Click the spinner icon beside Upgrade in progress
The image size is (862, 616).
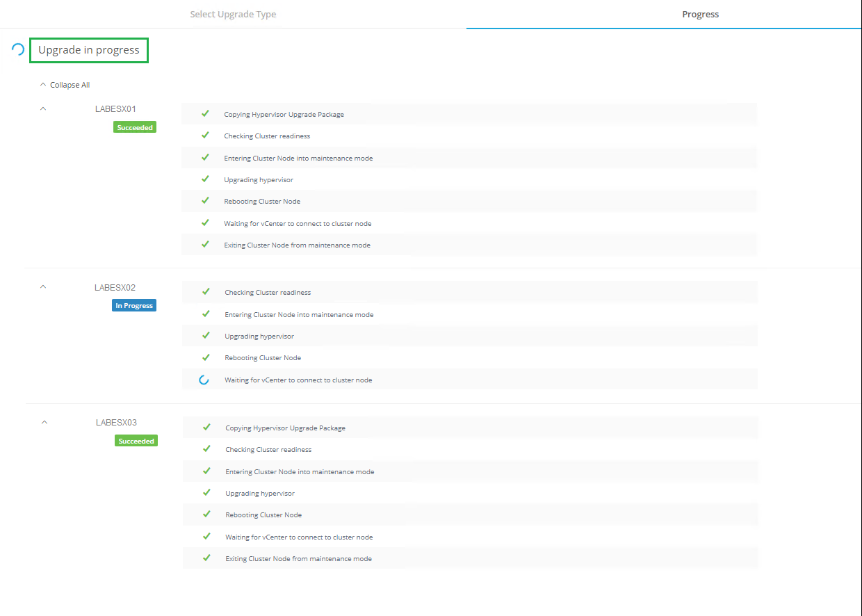pyautogui.click(x=18, y=49)
